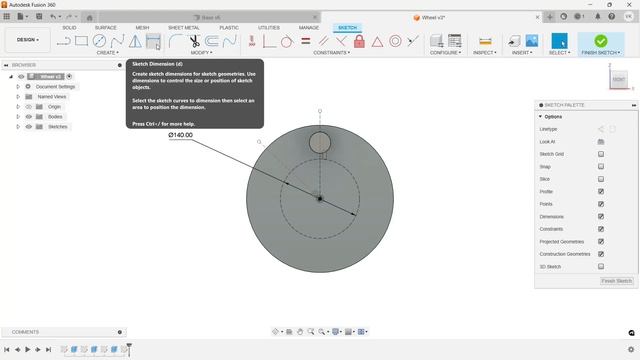Apply the Equal constraint
This screenshot has width=640, height=360.
[x=306, y=41]
